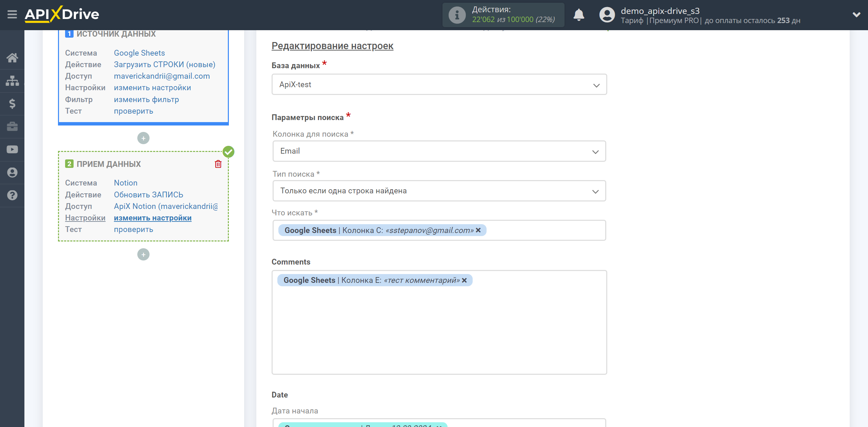Add step after data receiver block
Image resolution: width=868 pixels, height=427 pixels.
pos(143,254)
